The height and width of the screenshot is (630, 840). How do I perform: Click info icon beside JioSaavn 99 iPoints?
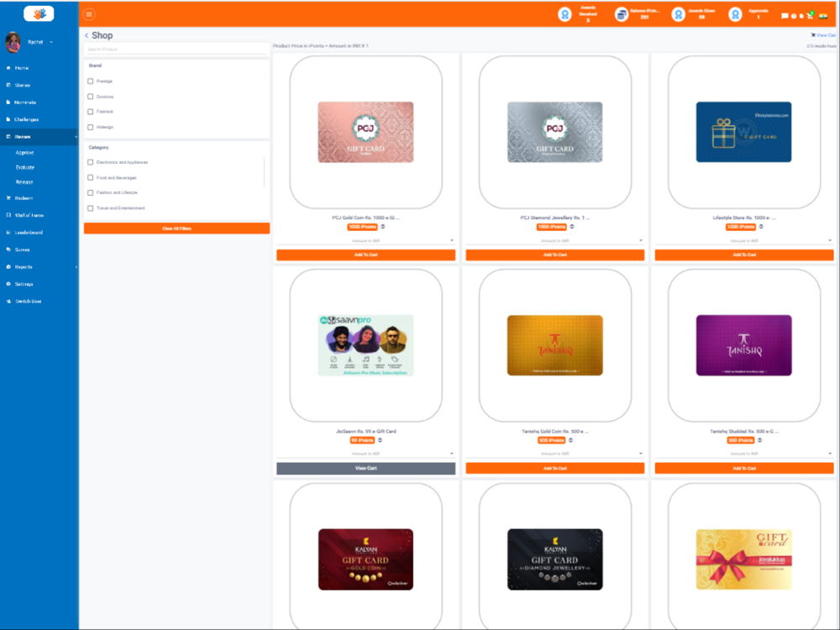[380, 440]
